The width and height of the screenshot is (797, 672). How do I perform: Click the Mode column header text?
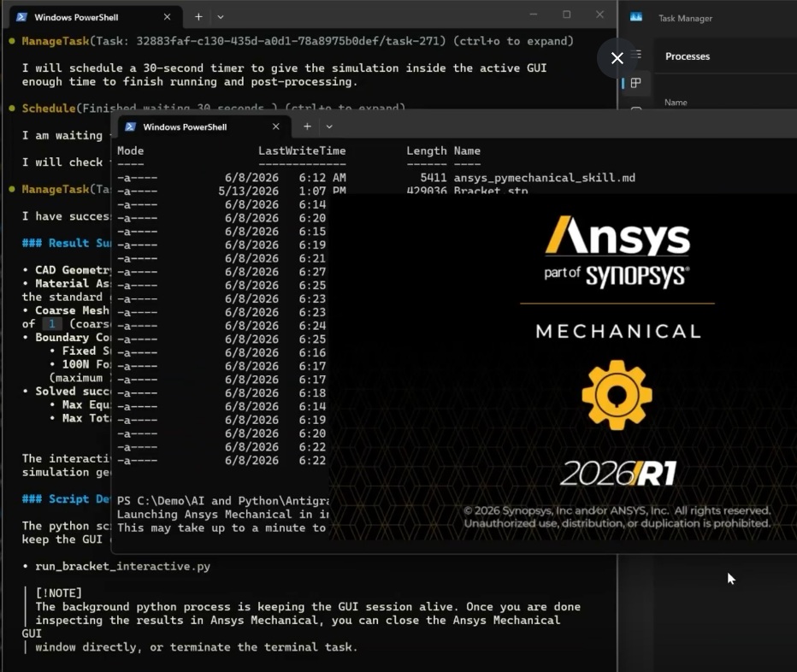[131, 151]
